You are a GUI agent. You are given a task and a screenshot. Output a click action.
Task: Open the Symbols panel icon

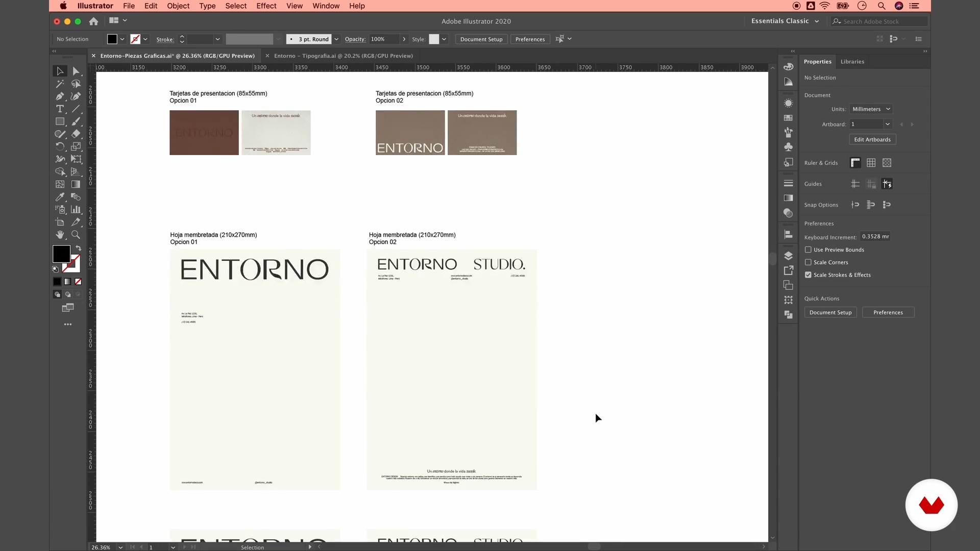pos(788,147)
